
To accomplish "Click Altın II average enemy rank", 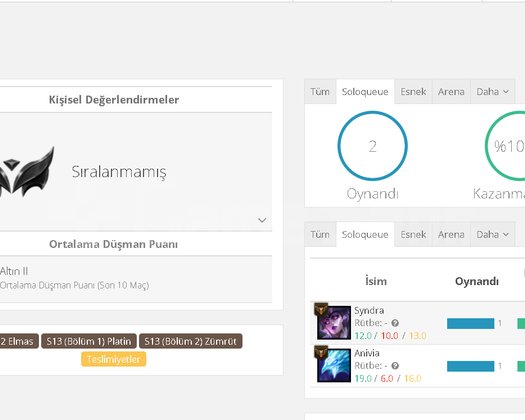I will [14, 271].
